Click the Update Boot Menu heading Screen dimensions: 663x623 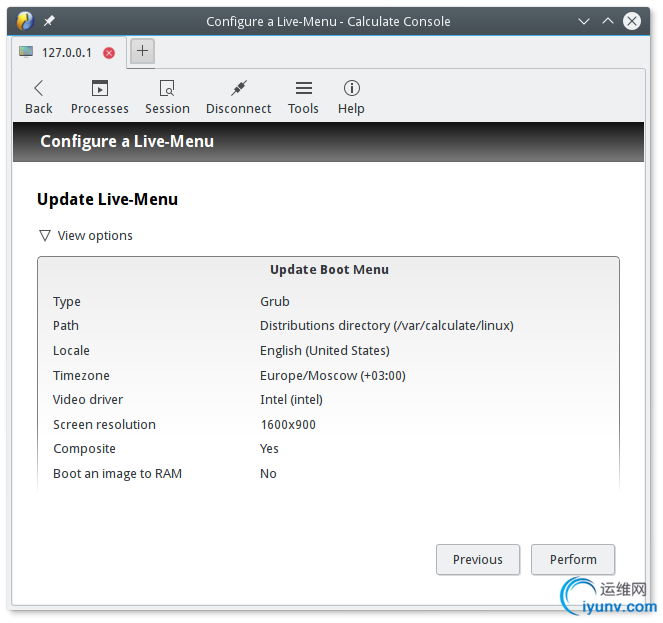point(329,270)
